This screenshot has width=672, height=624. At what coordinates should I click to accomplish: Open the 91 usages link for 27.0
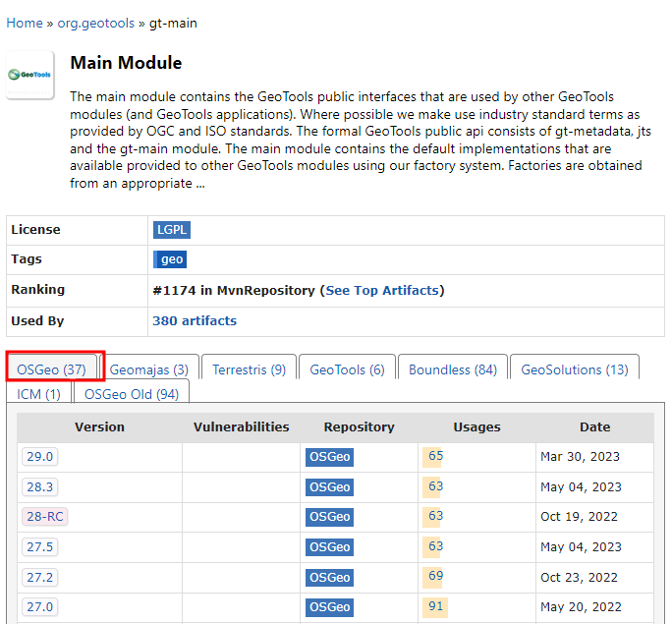tap(435, 606)
